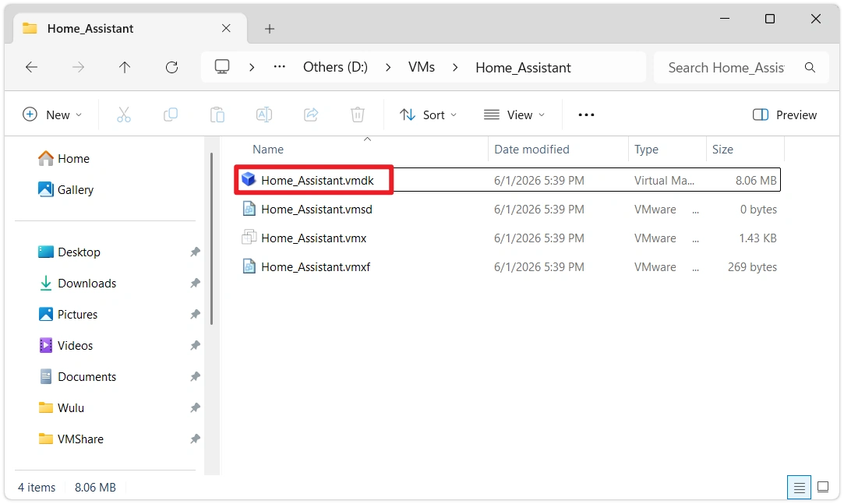This screenshot has width=844, height=504.
Task: Click the Paste clipboard icon
Action: point(217,115)
